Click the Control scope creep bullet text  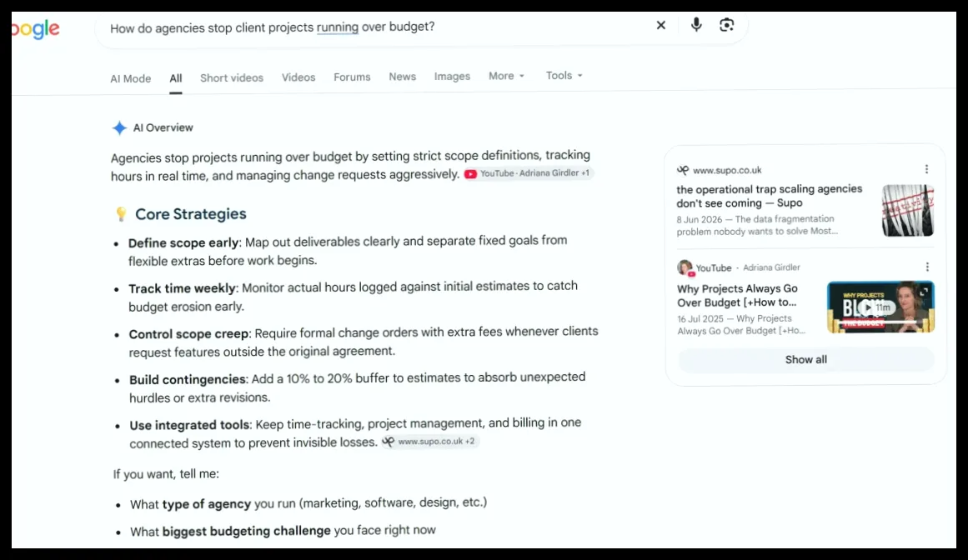(364, 342)
